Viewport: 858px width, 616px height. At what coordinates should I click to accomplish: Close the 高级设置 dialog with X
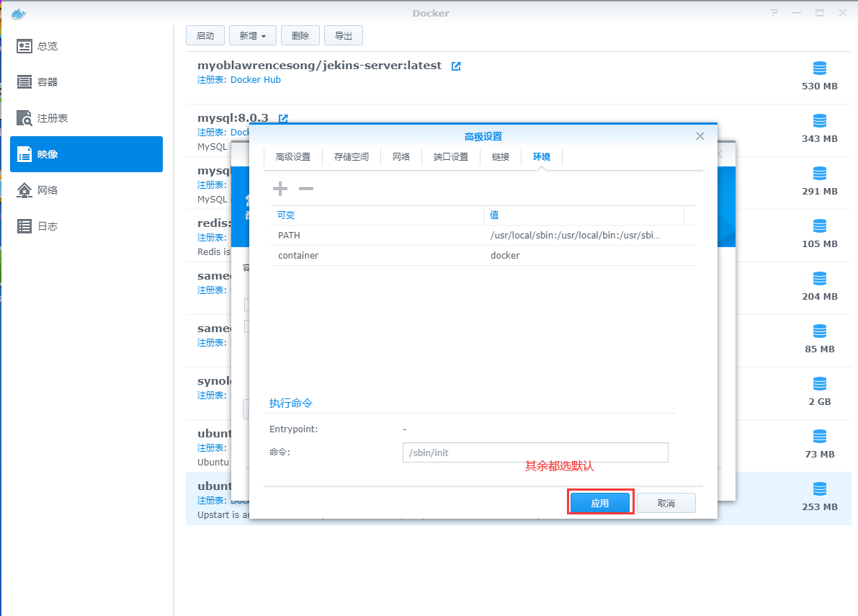tap(700, 136)
